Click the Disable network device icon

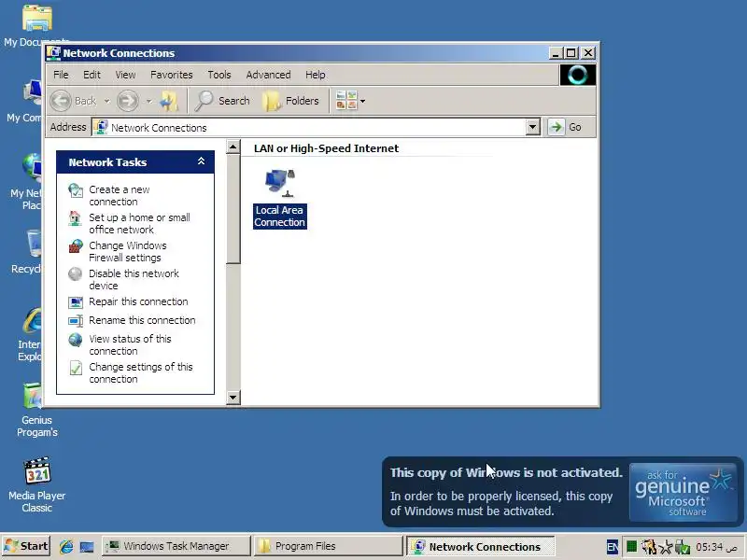[x=76, y=273]
